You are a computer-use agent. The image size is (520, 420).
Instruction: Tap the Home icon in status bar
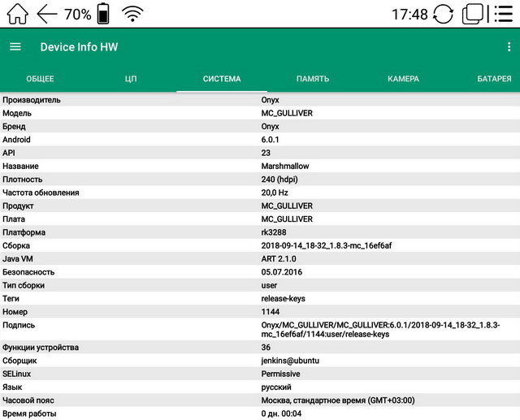pyautogui.click(x=17, y=14)
